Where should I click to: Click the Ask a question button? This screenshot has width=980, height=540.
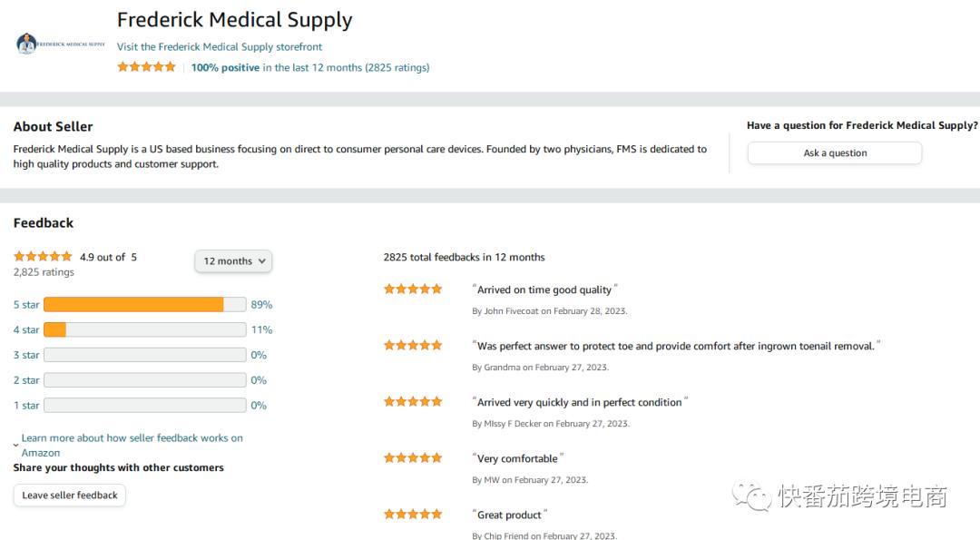point(834,153)
